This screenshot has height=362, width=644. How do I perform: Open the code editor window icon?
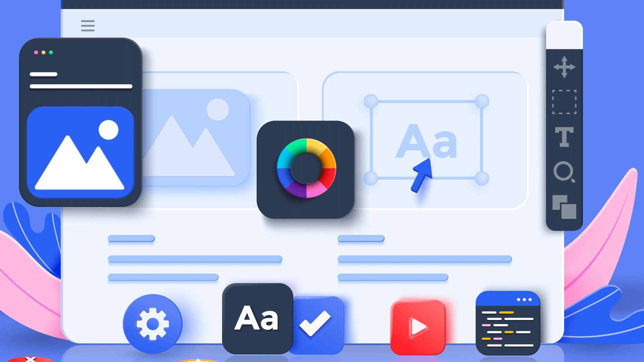(x=507, y=323)
